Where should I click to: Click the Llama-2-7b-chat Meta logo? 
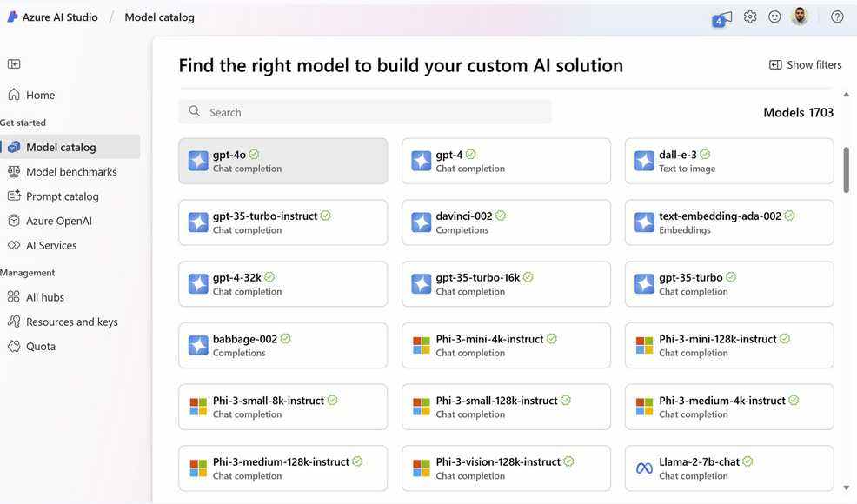coord(644,468)
